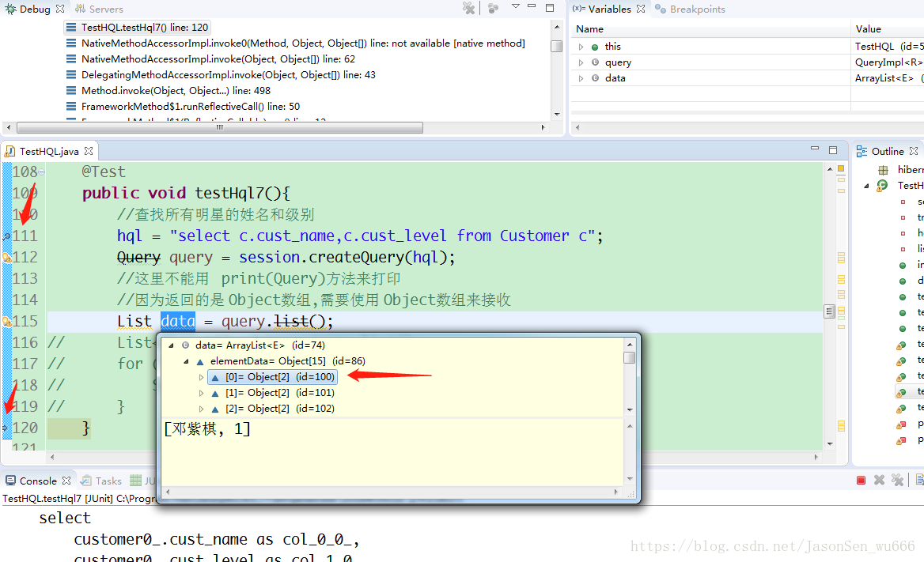
Task: Open the Tasks tab
Action: click(100, 481)
